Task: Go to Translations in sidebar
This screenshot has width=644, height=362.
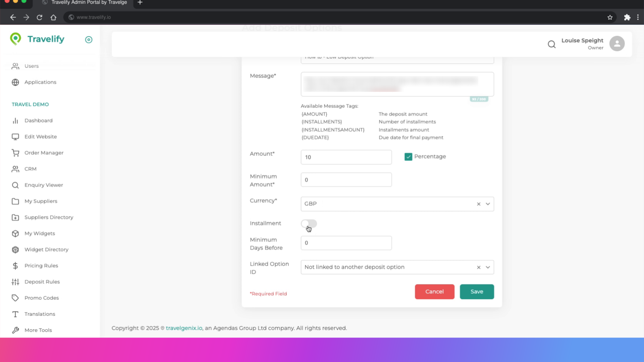Action: (40, 314)
